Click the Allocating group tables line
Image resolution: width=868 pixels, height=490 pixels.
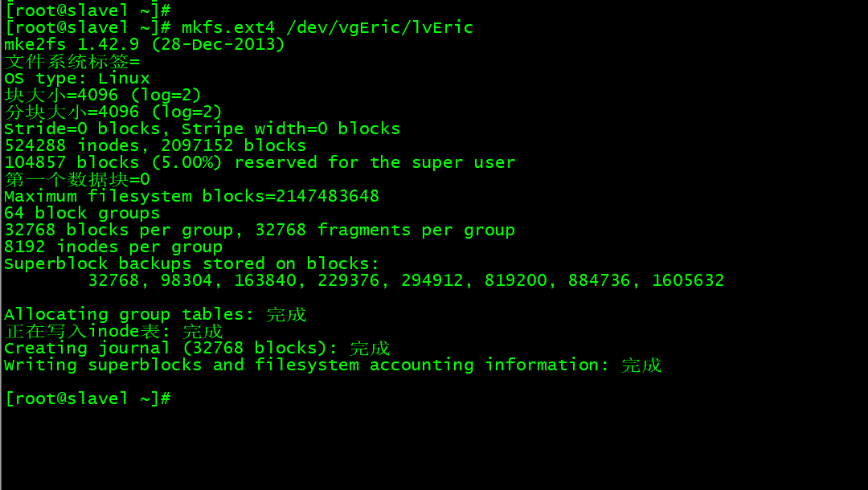(x=155, y=315)
